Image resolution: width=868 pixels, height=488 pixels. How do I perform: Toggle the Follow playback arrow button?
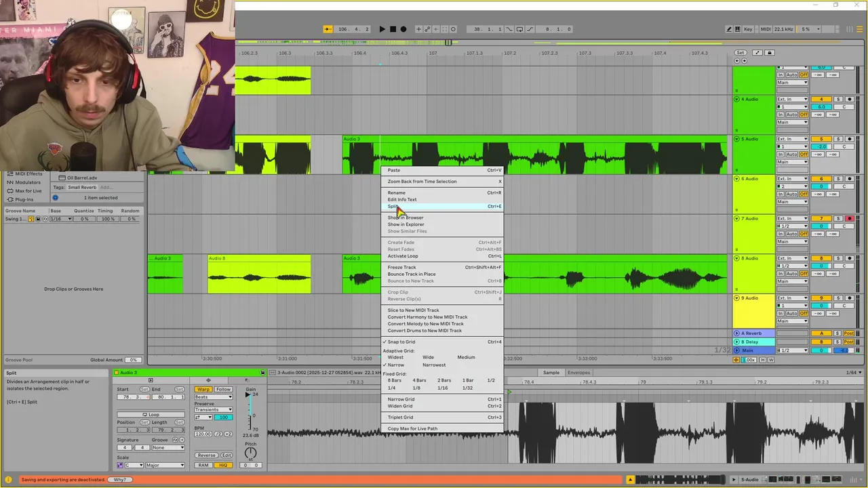[x=328, y=29]
